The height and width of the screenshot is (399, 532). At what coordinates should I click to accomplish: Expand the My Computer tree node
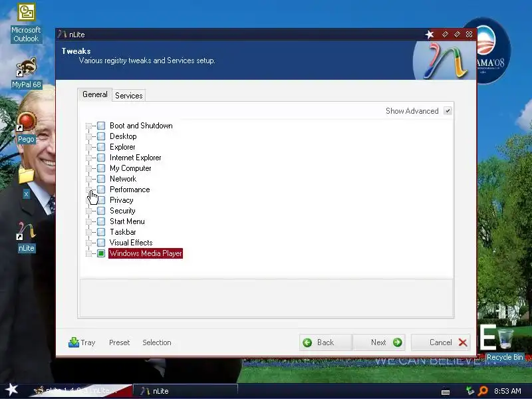[x=88, y=168]
